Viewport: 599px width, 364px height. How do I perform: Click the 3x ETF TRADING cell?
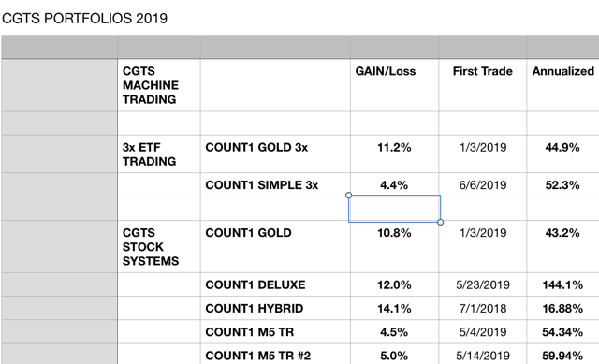tap(159, 153)
